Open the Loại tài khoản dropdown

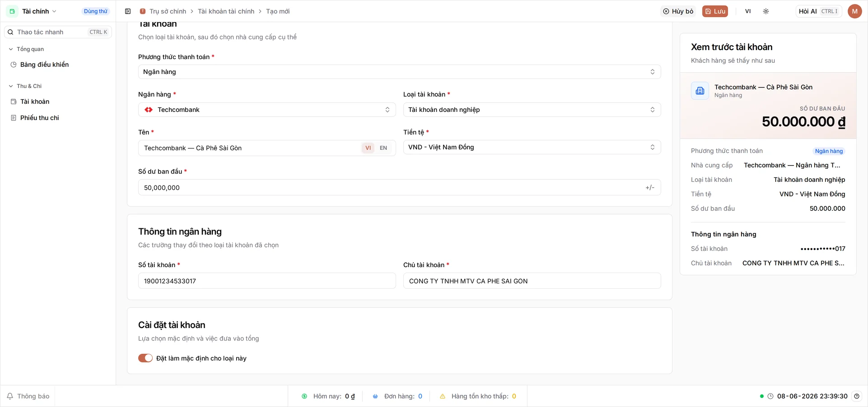pos(532,110)
